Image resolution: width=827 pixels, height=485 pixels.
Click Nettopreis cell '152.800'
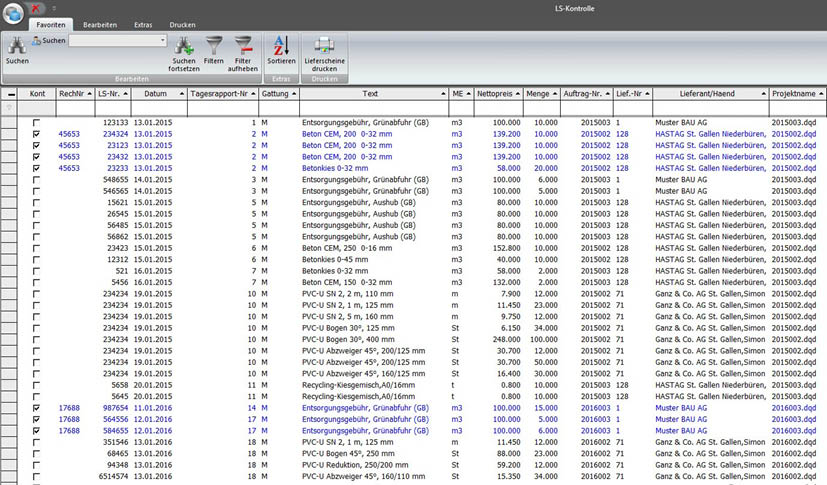507,248
